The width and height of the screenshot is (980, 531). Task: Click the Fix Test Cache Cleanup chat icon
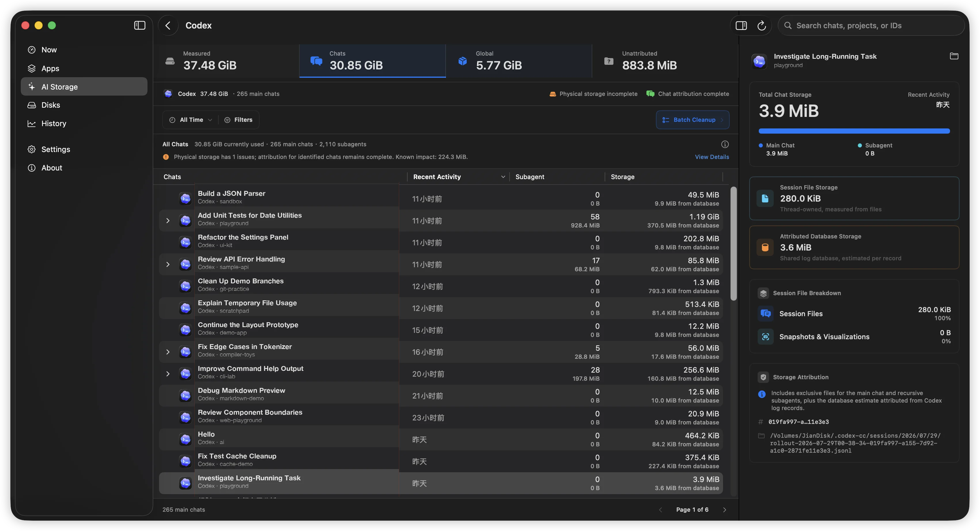pos(185,461)
